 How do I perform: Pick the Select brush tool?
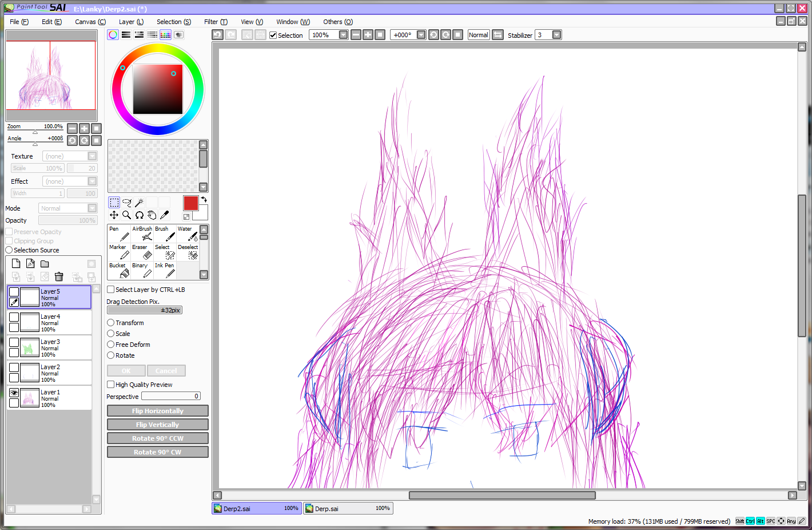click(x=165, y=252)
